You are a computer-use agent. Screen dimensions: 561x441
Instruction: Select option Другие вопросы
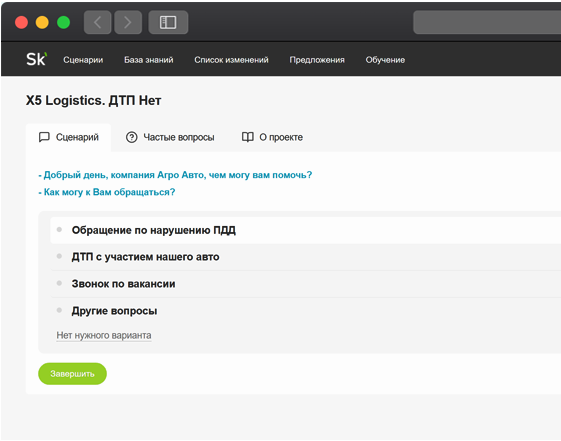(x=306, y=310)
